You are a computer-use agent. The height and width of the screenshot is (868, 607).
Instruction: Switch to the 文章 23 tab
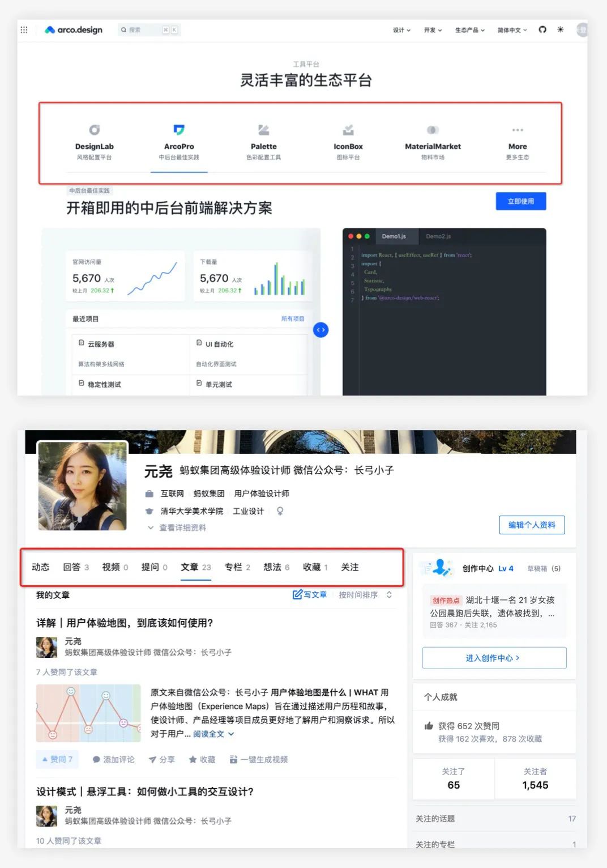(195, 567)
